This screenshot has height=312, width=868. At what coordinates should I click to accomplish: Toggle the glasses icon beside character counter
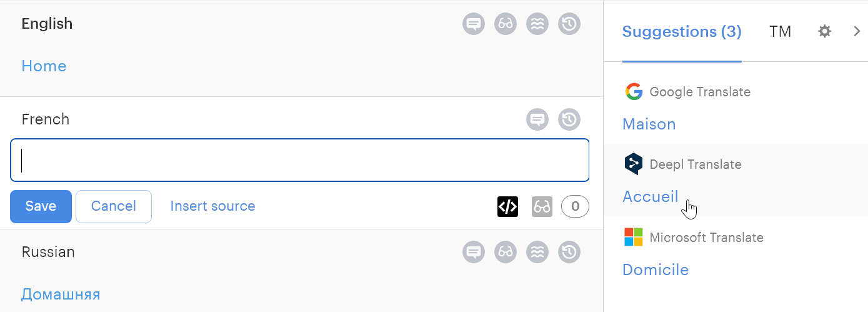pyautogui.click(x=542, y=206)
